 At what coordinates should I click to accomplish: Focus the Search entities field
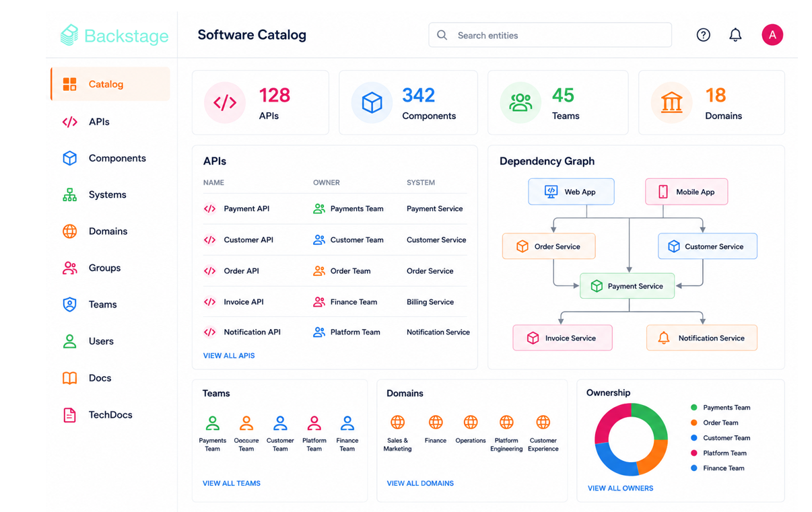tap(550, 35)
